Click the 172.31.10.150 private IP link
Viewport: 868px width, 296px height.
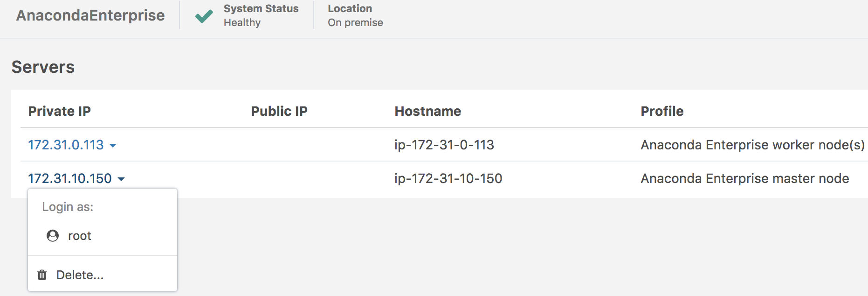click(70, 179)
